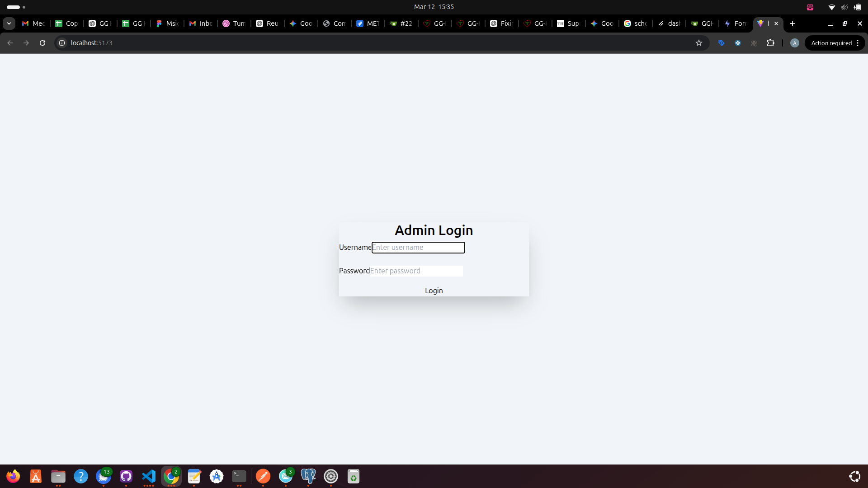Open the system tray status menu
Screen dimensions: 868x488
(844, 7)
